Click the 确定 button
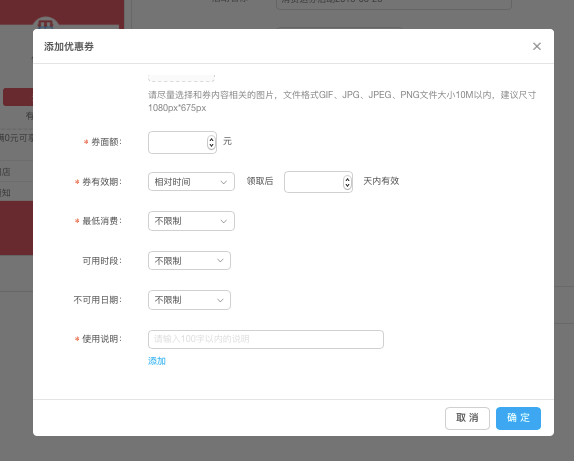Screen dimensions: 574x461 [x=518, y=418]
